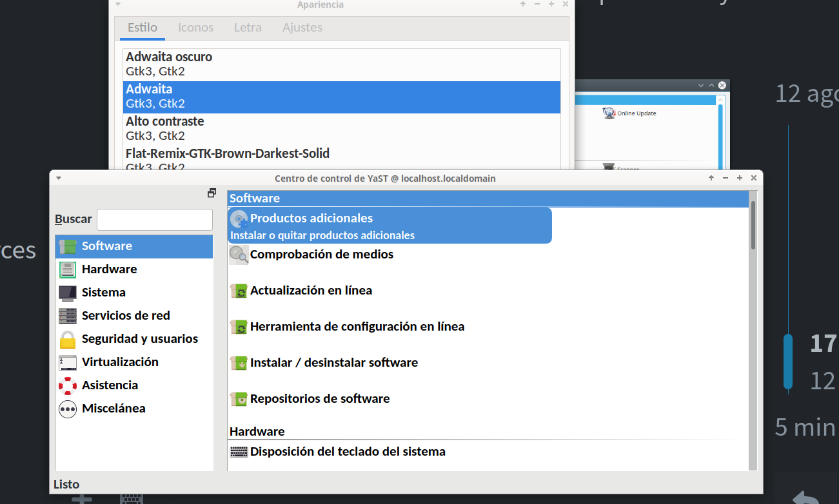Open the Hardware category in sidebar
839x504 pixels.
(109, 269)
